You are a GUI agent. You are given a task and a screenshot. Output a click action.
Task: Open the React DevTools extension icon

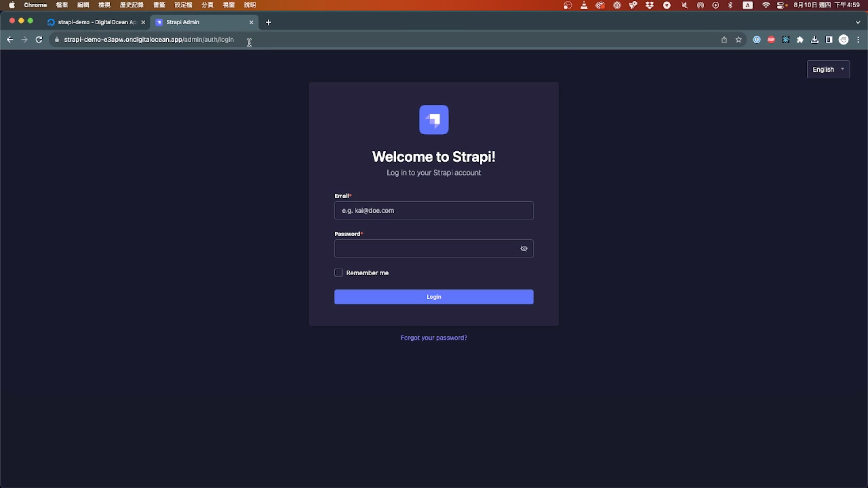[785, 40]
